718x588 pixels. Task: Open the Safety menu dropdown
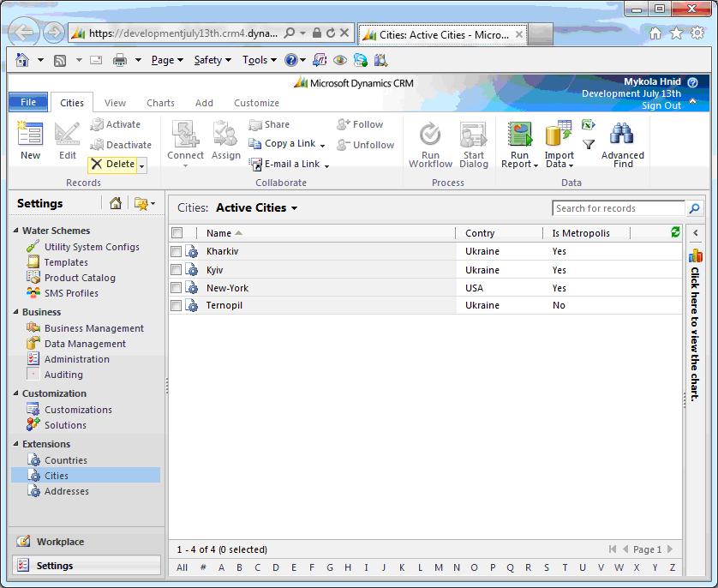click(x=212, y=60)
